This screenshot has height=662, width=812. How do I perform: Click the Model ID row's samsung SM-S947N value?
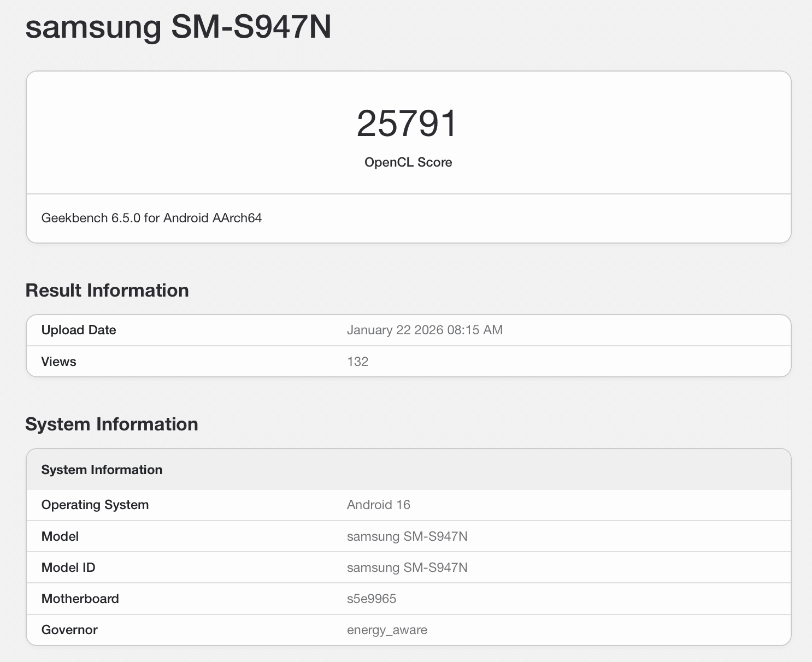coord(407,568)
